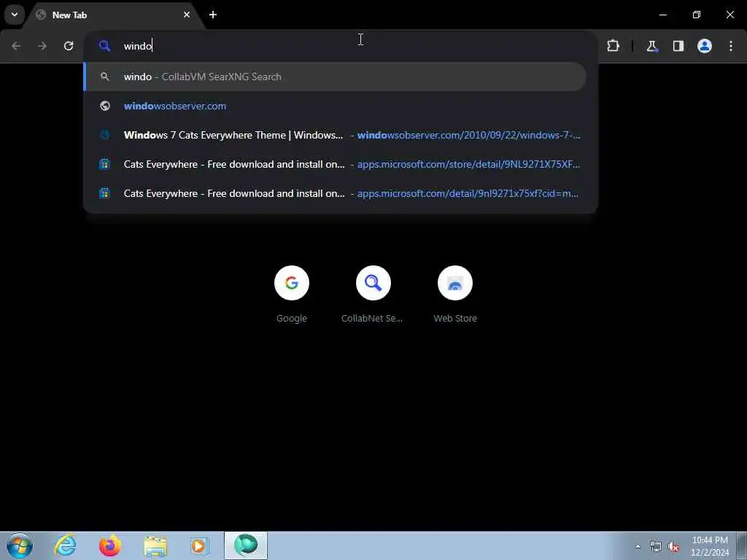
Task: Minimize the browser window
Action: point(662,15)
